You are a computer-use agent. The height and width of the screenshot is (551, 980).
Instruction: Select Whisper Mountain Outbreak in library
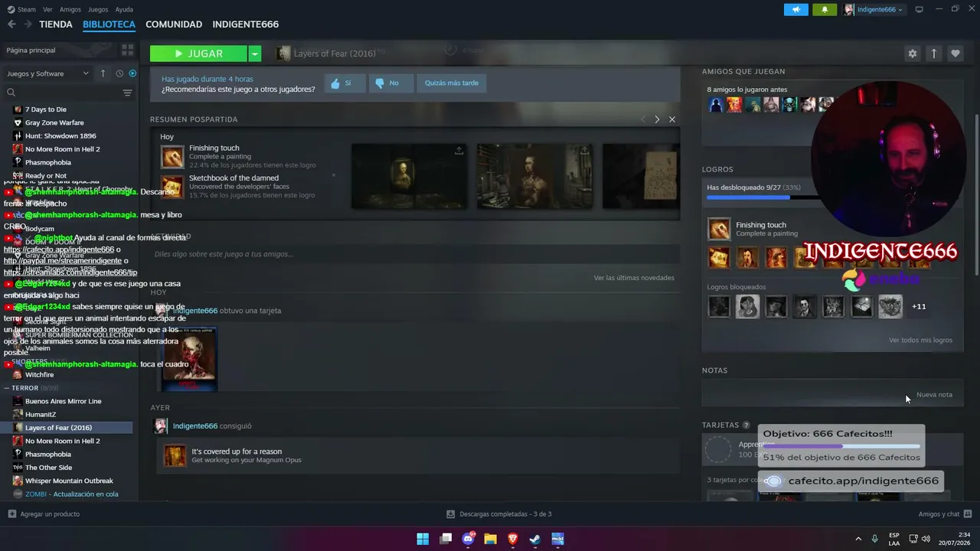point(67,481)
